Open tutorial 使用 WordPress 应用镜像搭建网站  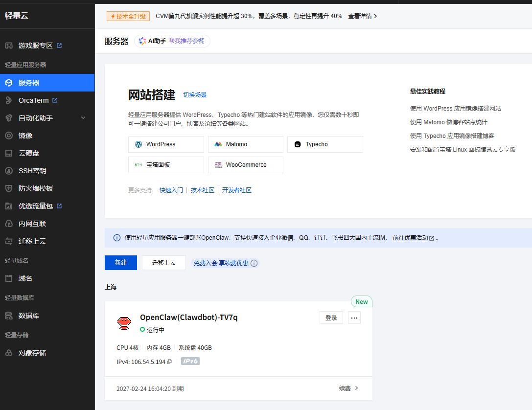point(455,109)
